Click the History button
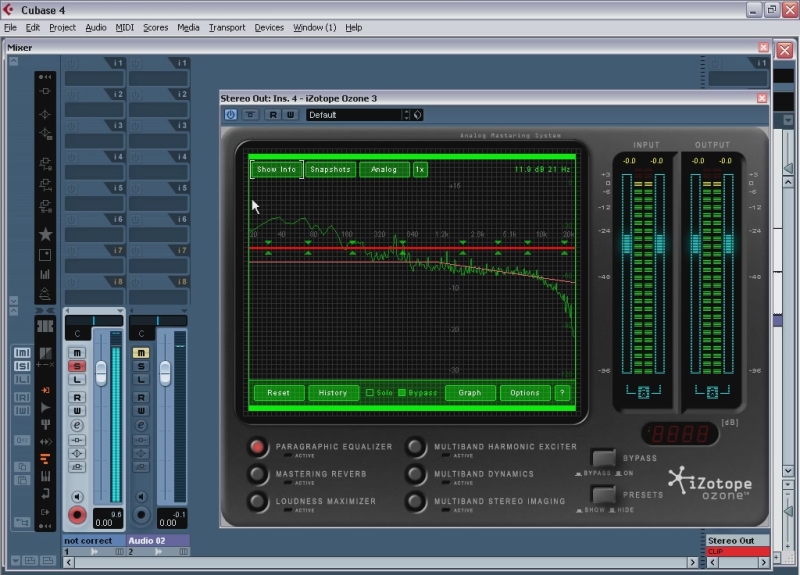800x575 pixels. [333, 393]
